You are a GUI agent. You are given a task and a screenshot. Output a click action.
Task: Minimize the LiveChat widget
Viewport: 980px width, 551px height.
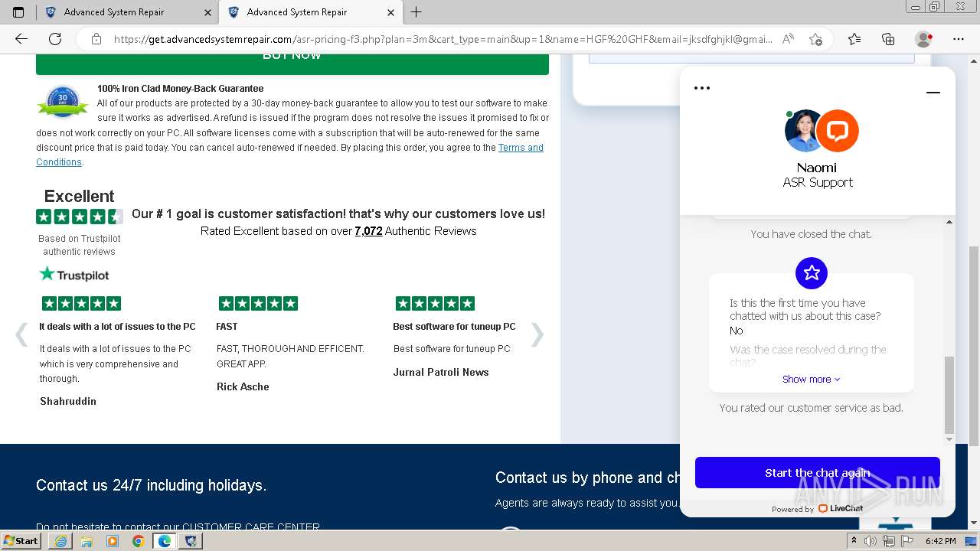point(933,93)
